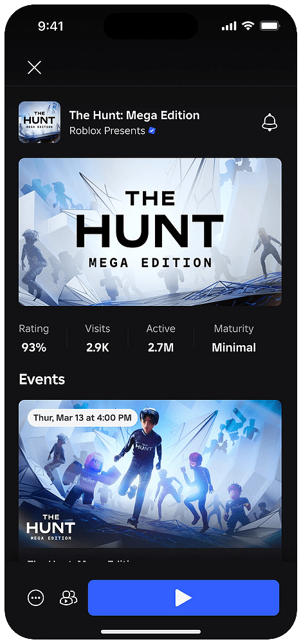Image resolution: width=301 pixels, height=644 pixels.
Task: Tap the blue verified badge
Action: 152,131
